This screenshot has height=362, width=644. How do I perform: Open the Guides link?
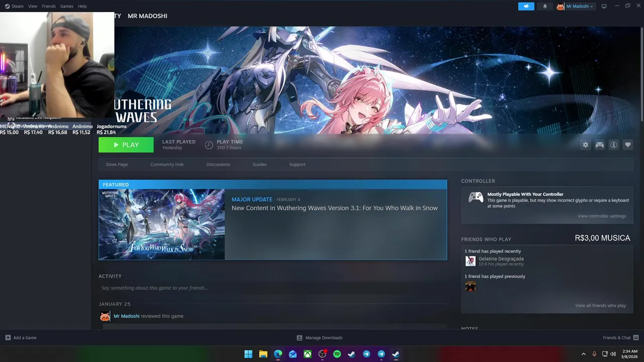[260, 164]
